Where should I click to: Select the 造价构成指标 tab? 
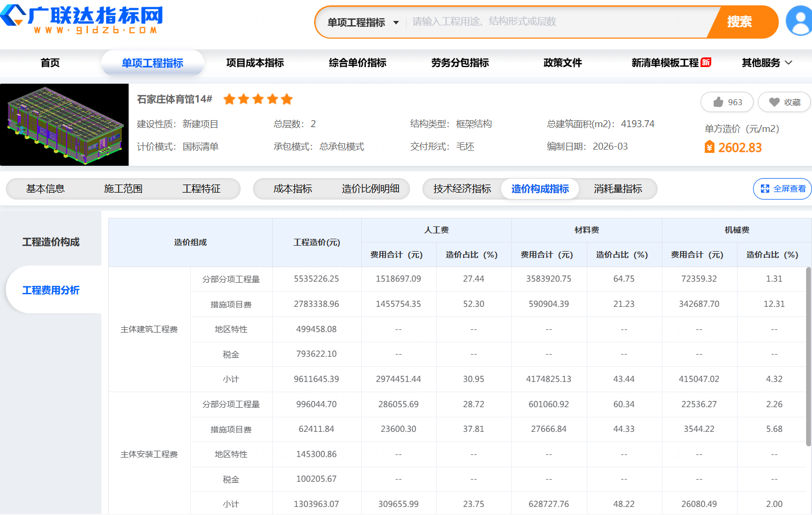pos(540,189)
